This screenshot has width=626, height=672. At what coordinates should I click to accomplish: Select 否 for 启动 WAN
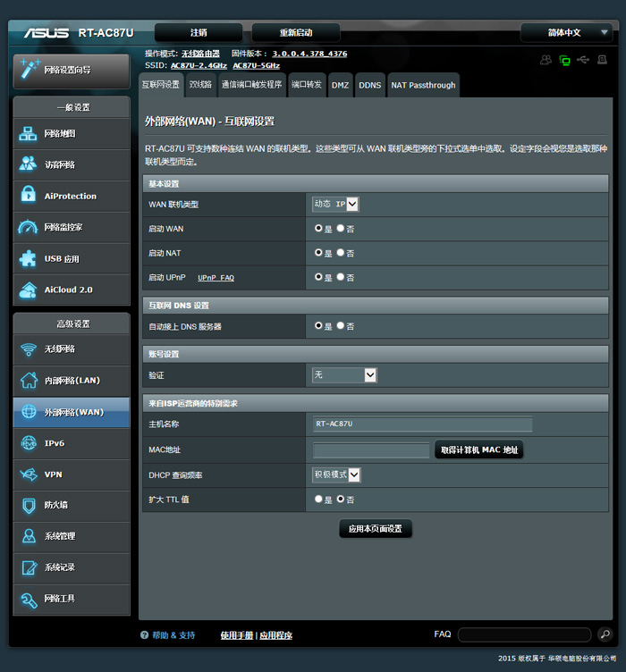(340, 228)
